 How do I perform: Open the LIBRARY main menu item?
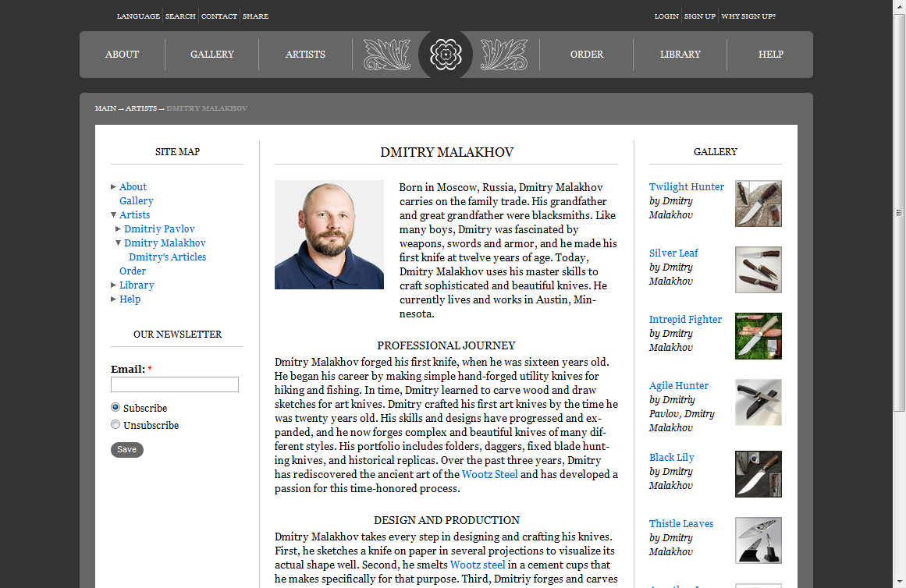point(680,55)
